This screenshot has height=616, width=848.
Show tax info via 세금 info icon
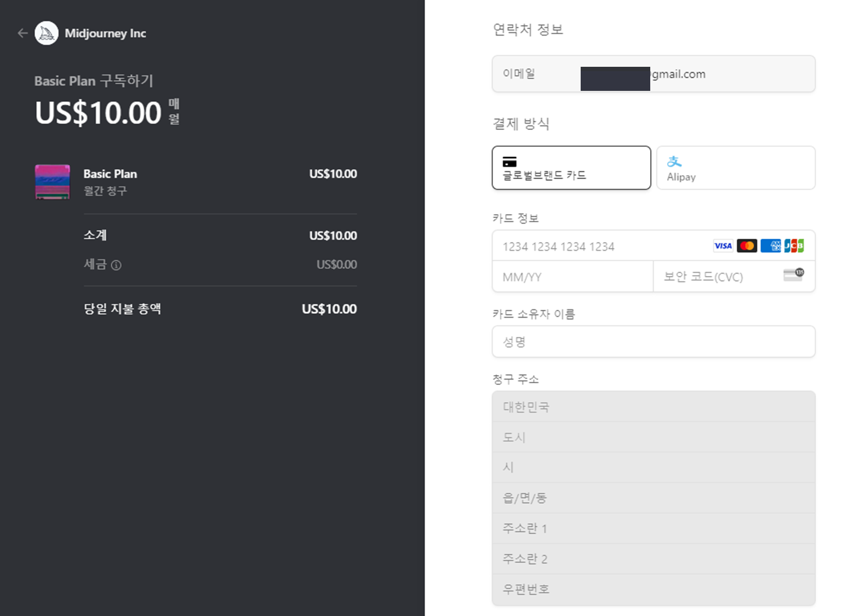(116, 265)
